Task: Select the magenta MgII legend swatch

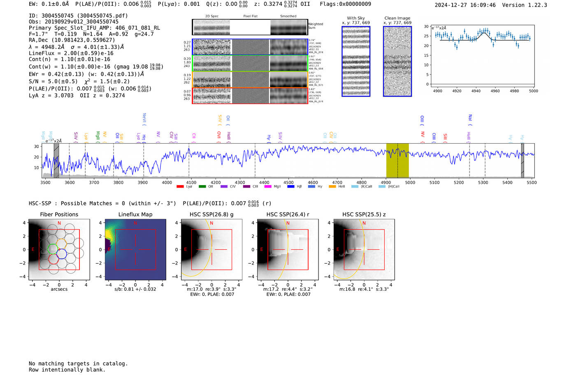Action: tap(268, 186)
